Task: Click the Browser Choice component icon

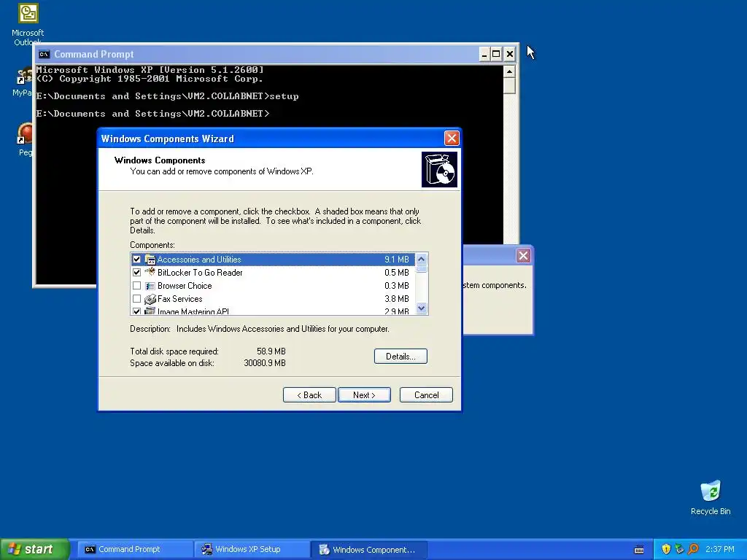Action: 150,286
